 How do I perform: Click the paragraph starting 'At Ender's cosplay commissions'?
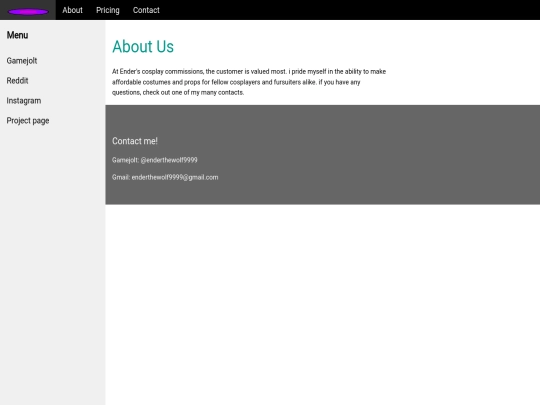249,82
